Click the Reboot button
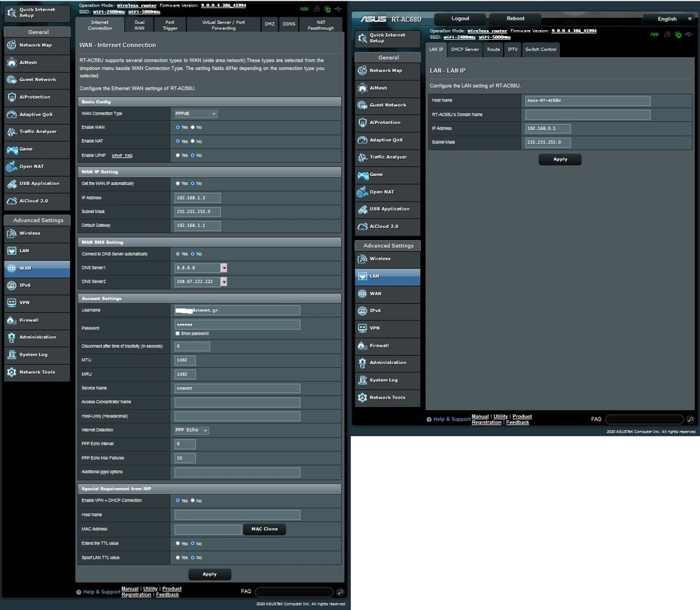The image size is (700, 610). (x=515, y=19)
